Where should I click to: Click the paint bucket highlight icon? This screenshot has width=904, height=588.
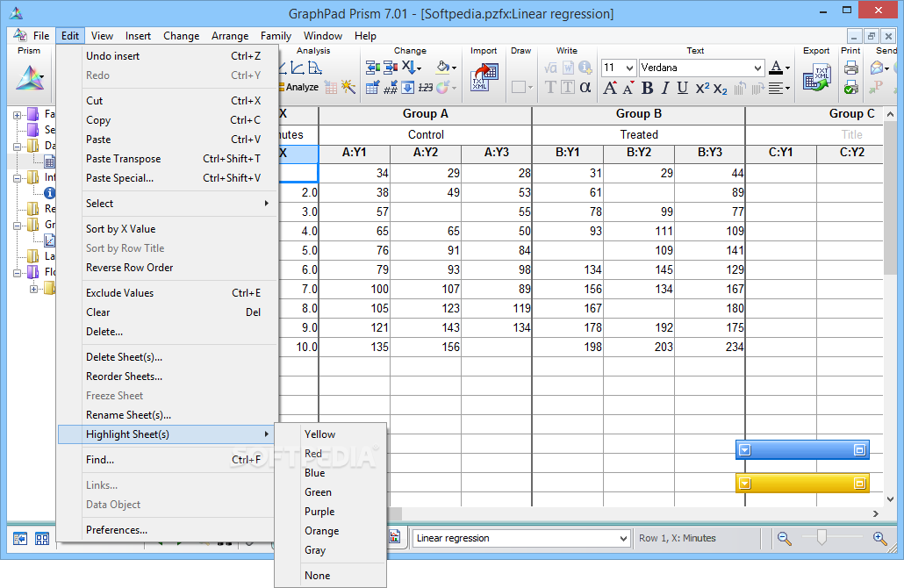pyautogui.click(x=442, y=67)
